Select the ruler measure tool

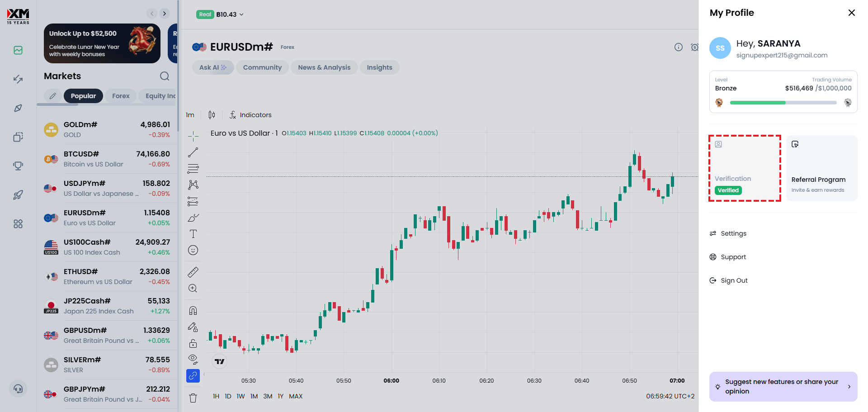pos(193,272)
